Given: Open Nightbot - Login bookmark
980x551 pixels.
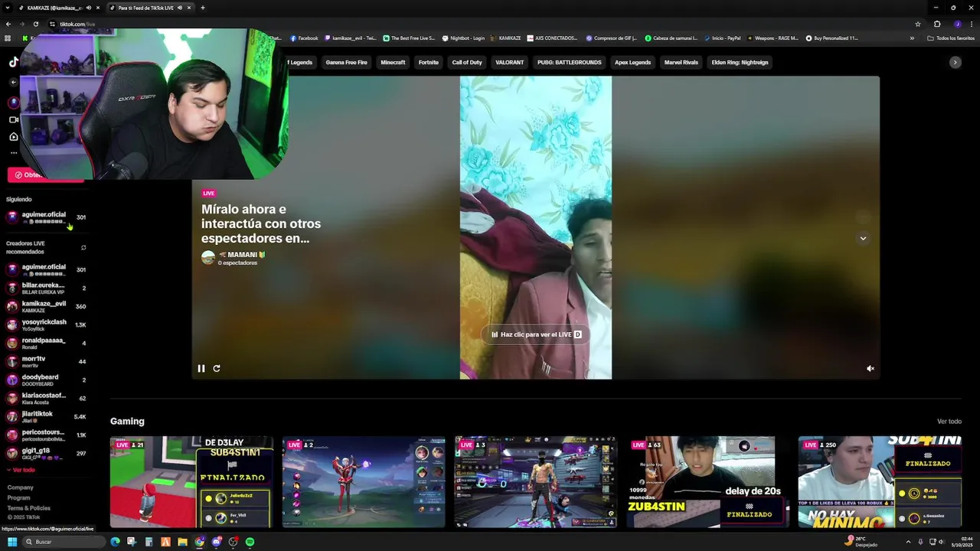Looking at the screenshot, I should [x=463, y=37].
